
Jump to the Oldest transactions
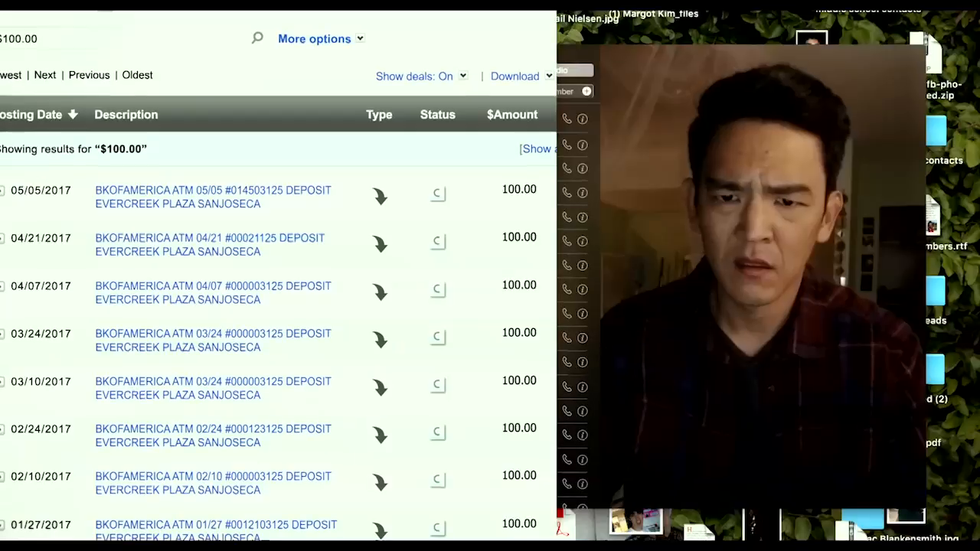(137, 75)
